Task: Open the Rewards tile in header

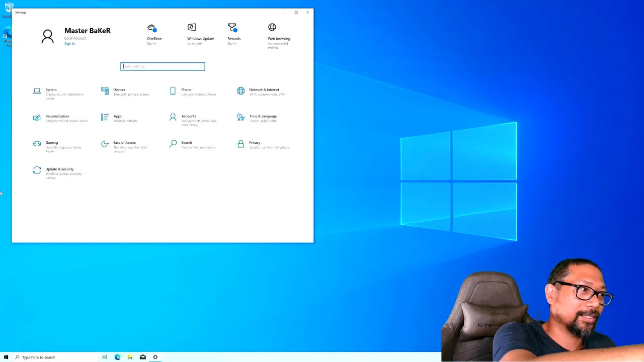Action: (x=233, y=34)
